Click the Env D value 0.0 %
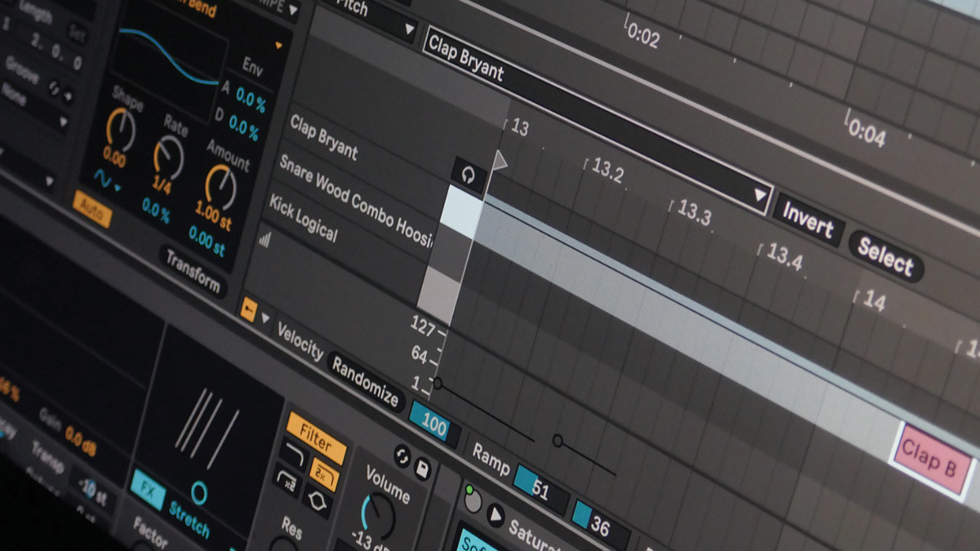 (243, 127)
